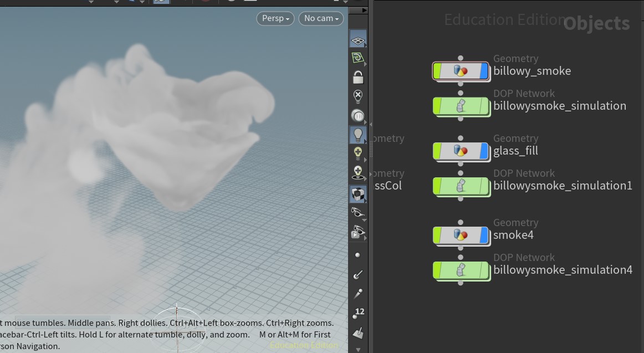Viewport: 644px width, 353px height.
Task: Click the display points dot icon
Action: [x=357, y=255]
